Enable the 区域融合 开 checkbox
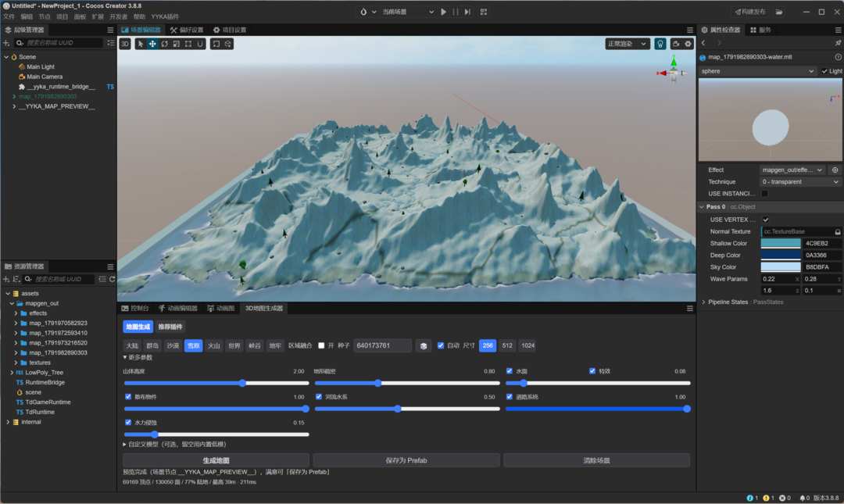The height and width of the screenshot is (504, 844). tap(321, 345)
